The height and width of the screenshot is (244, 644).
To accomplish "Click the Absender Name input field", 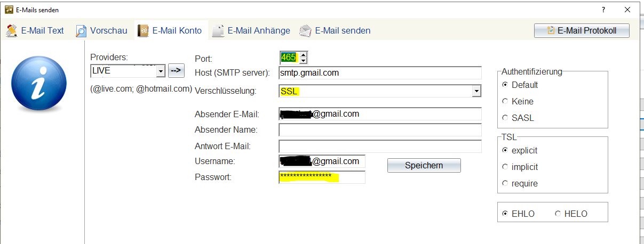I will pyautogui.click(x=380, y=130).
